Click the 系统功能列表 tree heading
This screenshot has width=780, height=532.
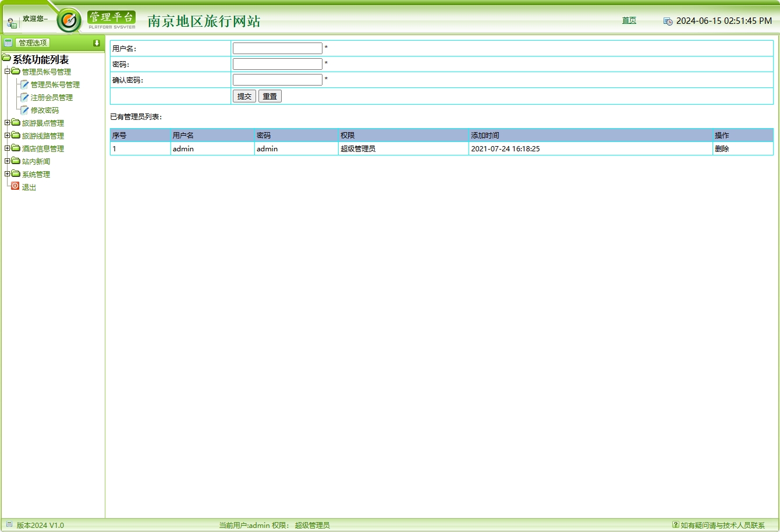pos(41,59)
